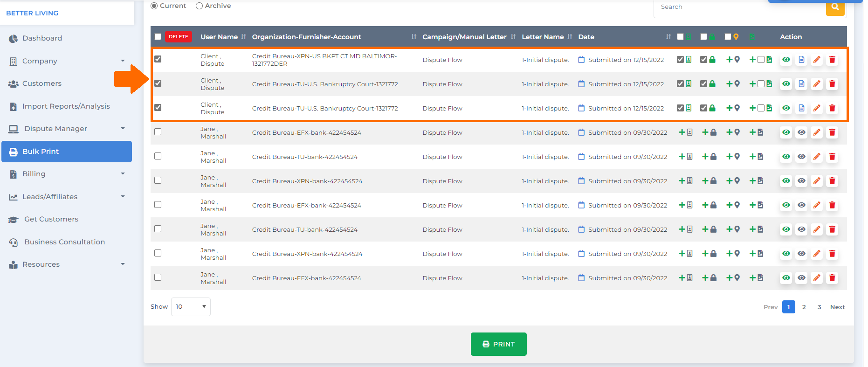The width and height of the screenshot is (868, 367).
Task: Click the Prev pagination link
Action: (x=771, y=307)
